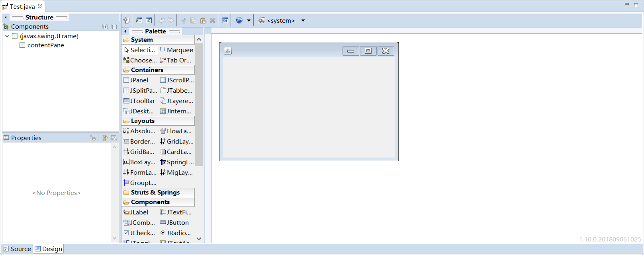
Task: Pick JPanel from Containers palette
Action: click(x=136, y=80)
